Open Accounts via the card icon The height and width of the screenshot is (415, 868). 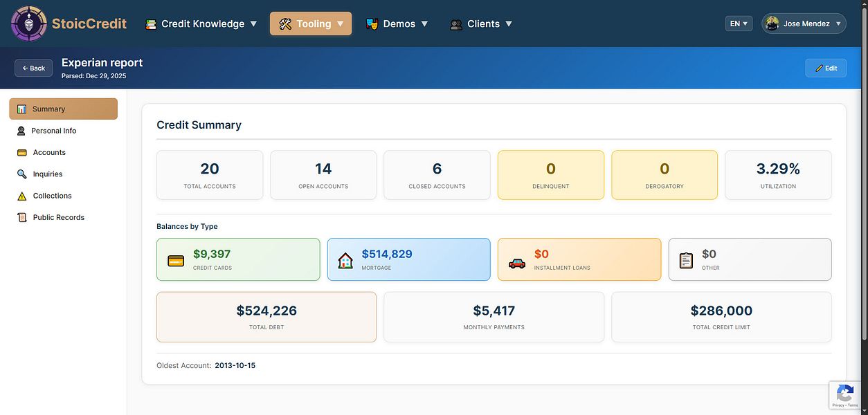(x=20, y=152)
